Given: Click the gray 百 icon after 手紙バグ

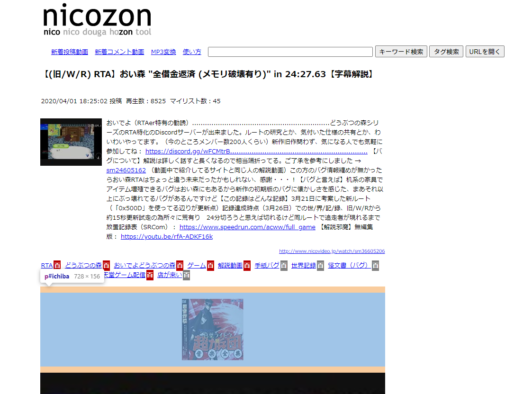Looking at the screenshot, I should click(x=284, y=266).
